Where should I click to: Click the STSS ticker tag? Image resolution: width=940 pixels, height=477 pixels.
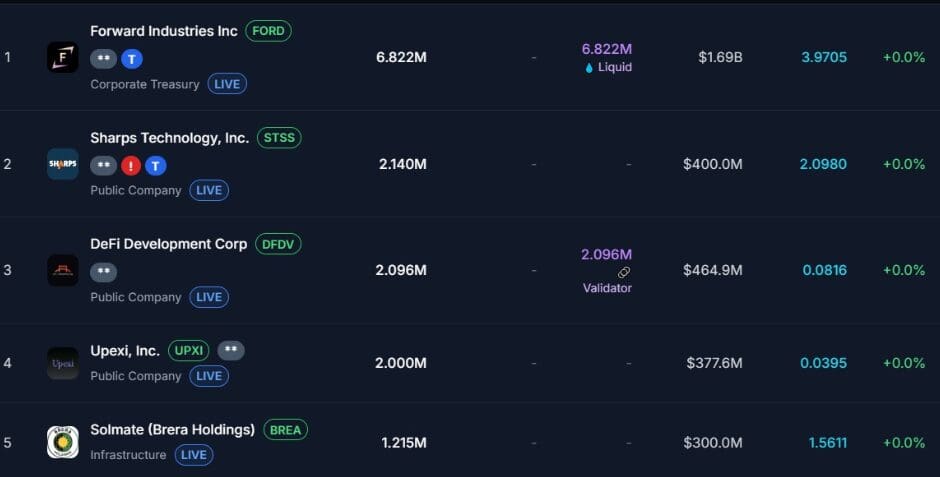coord(279,138)
